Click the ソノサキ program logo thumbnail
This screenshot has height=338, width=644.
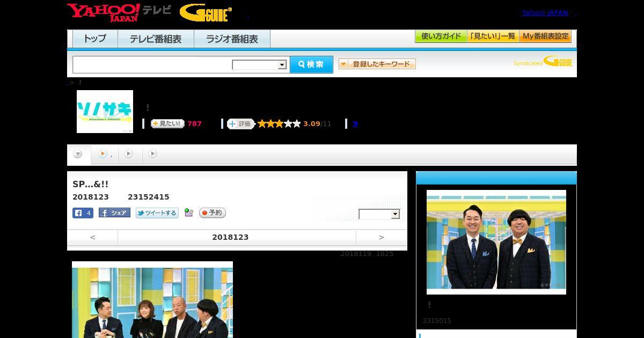(105, 112)
